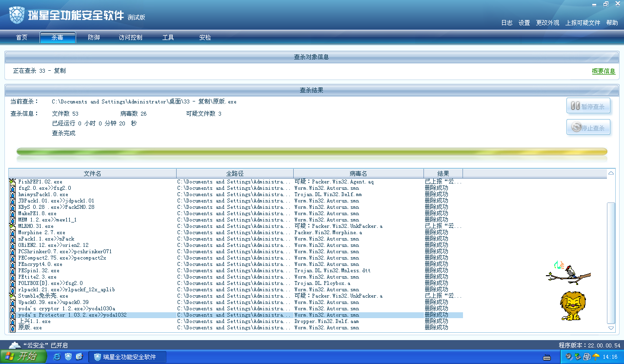The width and height of the screenshot is (624, 364).
Task: Click virus icon beside hmimysPack1.0.exe
Action: (x=13, y=194)
